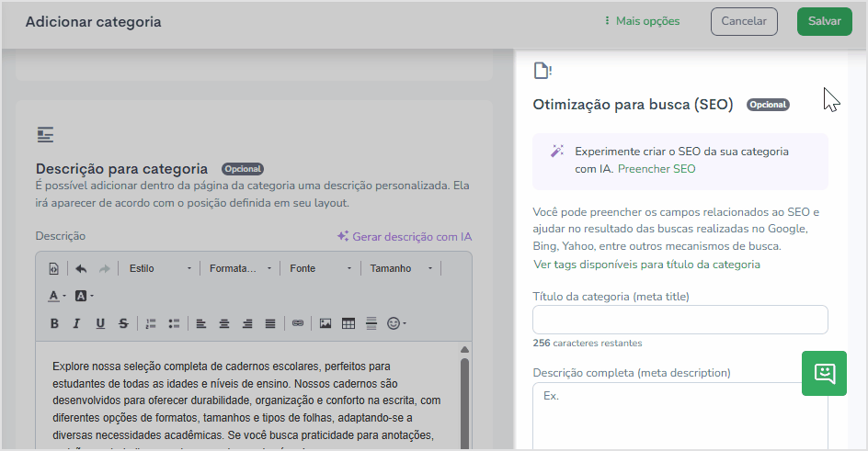This screenshot has height=451, width=868.
Task: Insert an image into description
Action: tap(325, 323)
